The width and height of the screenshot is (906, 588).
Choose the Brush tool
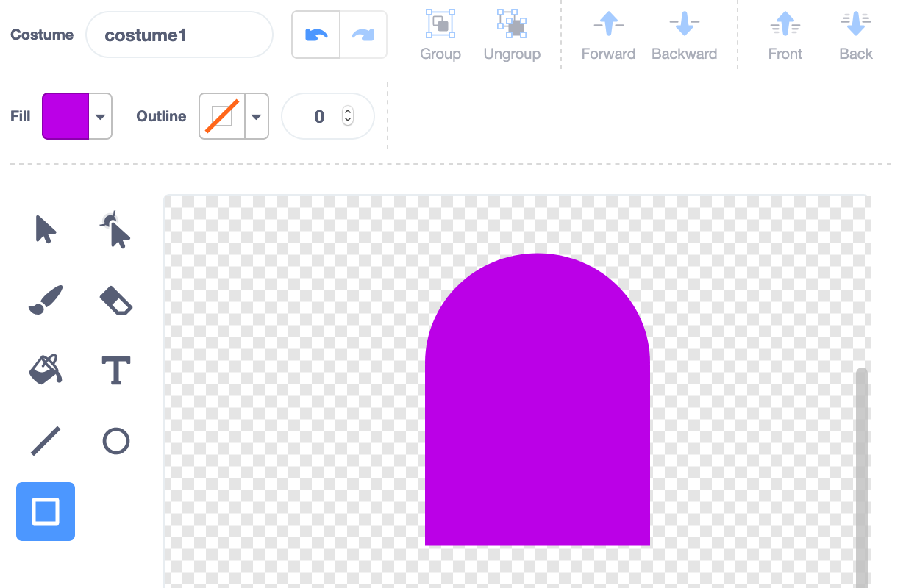(46, 301)
